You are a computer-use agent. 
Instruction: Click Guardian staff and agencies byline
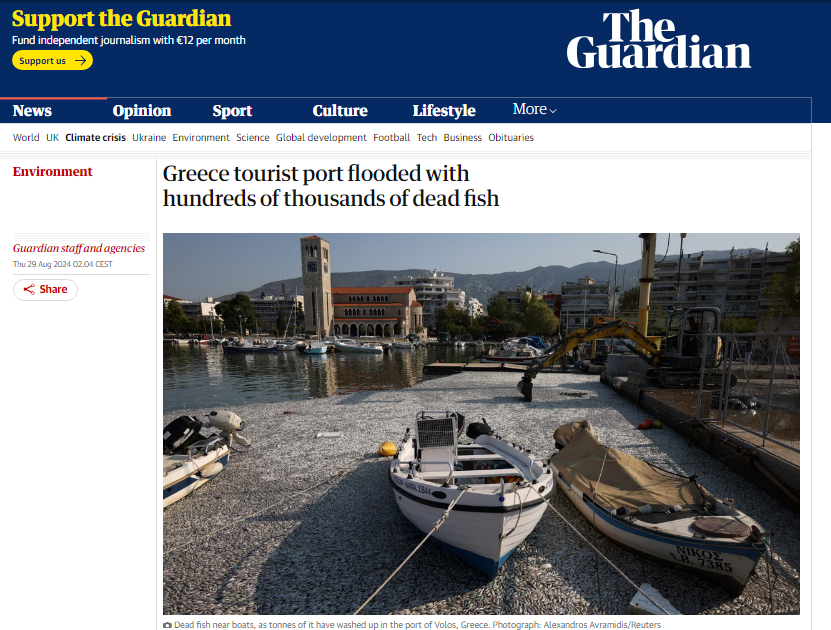(79, 248)
